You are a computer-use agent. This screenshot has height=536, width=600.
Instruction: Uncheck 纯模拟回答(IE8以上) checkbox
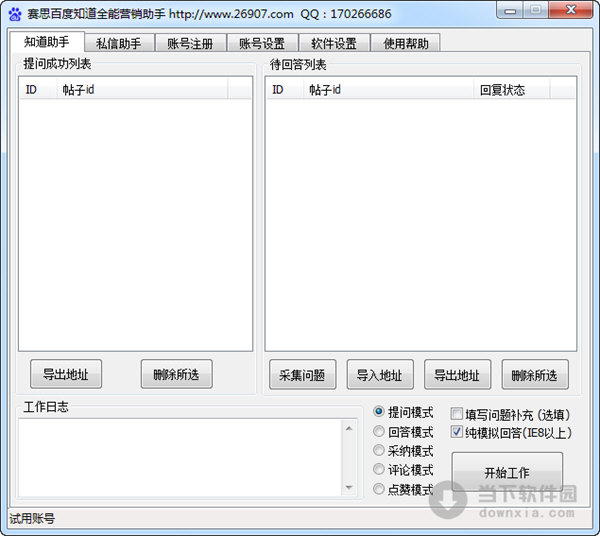511,432
